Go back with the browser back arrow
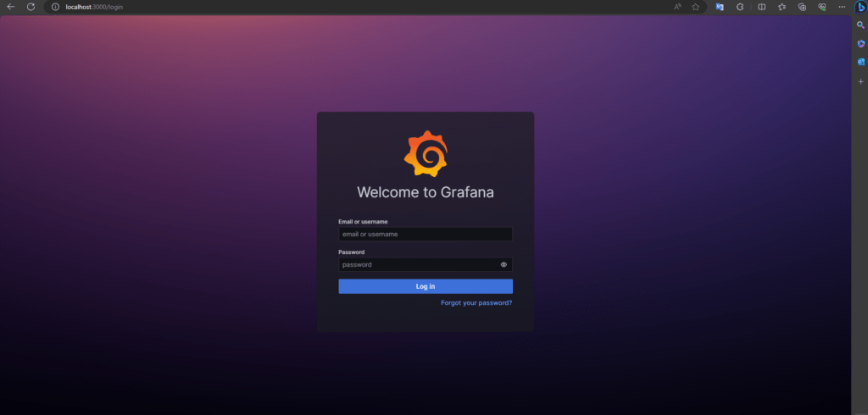The image size is (868, 415). tap(10, 7)
